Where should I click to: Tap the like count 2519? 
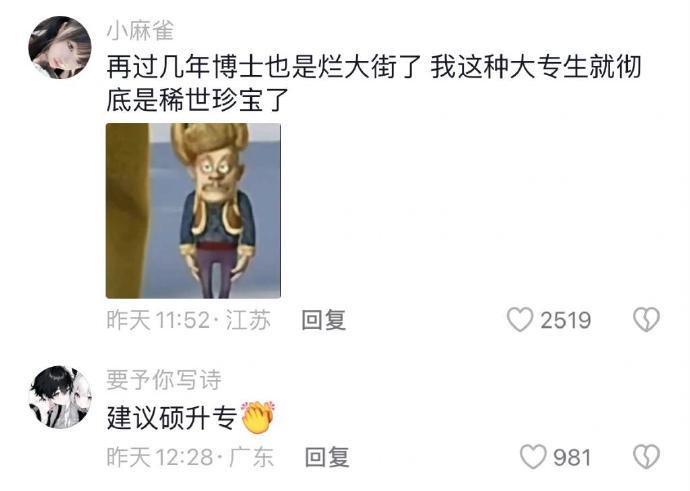click(565, 320)
